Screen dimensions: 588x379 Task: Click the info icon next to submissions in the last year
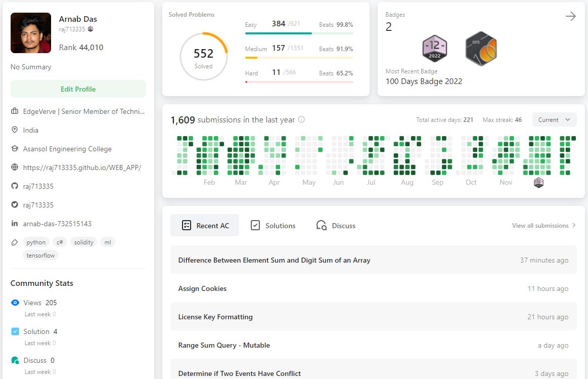pos(301,120)
